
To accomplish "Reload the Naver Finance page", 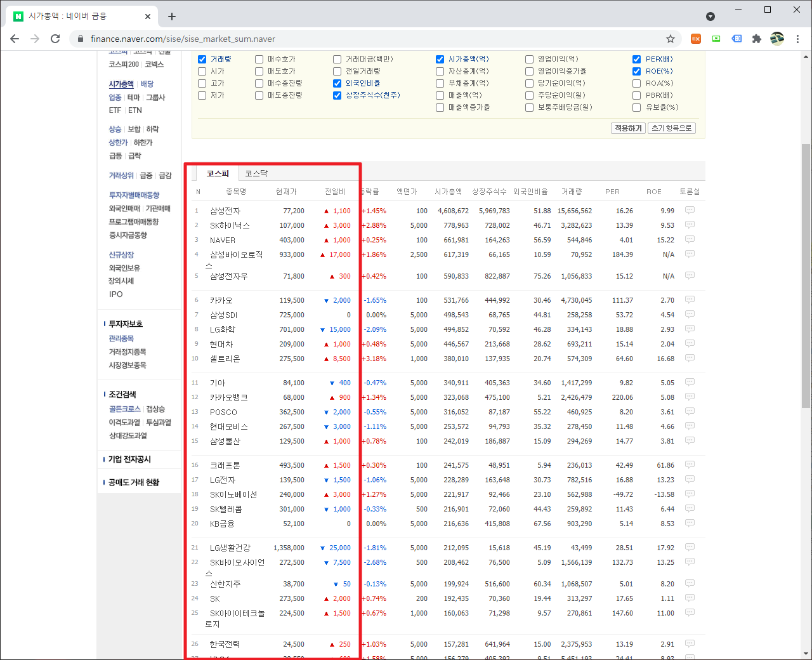I will pos(55,39).
